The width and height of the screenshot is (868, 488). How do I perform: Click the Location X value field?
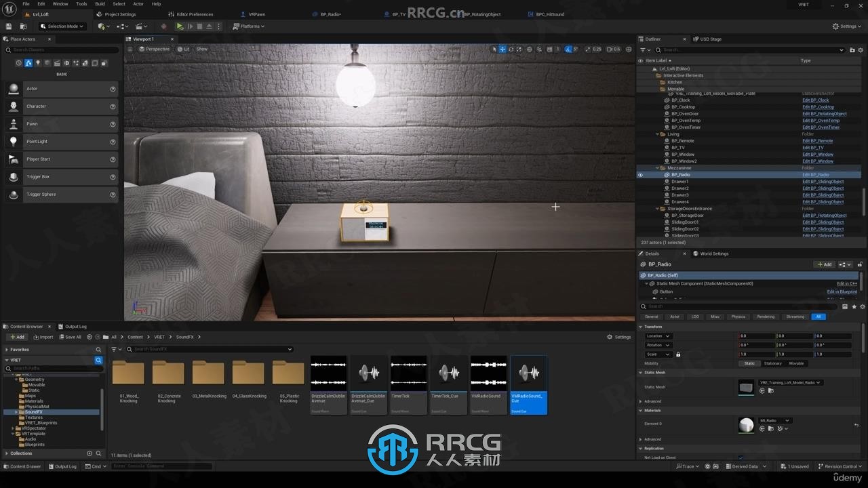(756, 335)
